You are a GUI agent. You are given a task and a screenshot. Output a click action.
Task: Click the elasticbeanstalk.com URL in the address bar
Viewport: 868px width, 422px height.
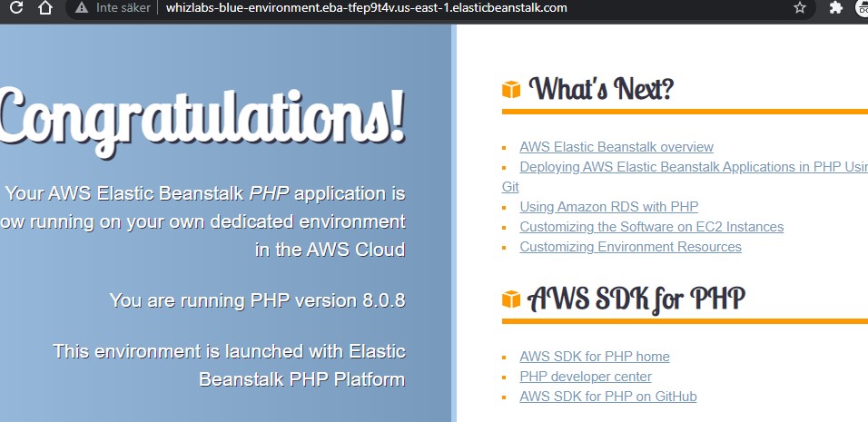click(x=366, y=8)
